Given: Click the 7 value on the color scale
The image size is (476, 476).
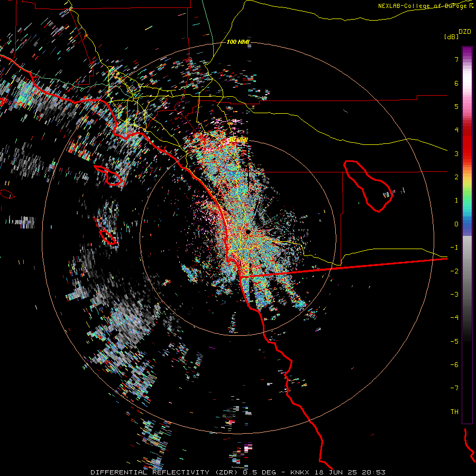Looking at the screenshot, I should pyautogui.click(x=456, y=59).
